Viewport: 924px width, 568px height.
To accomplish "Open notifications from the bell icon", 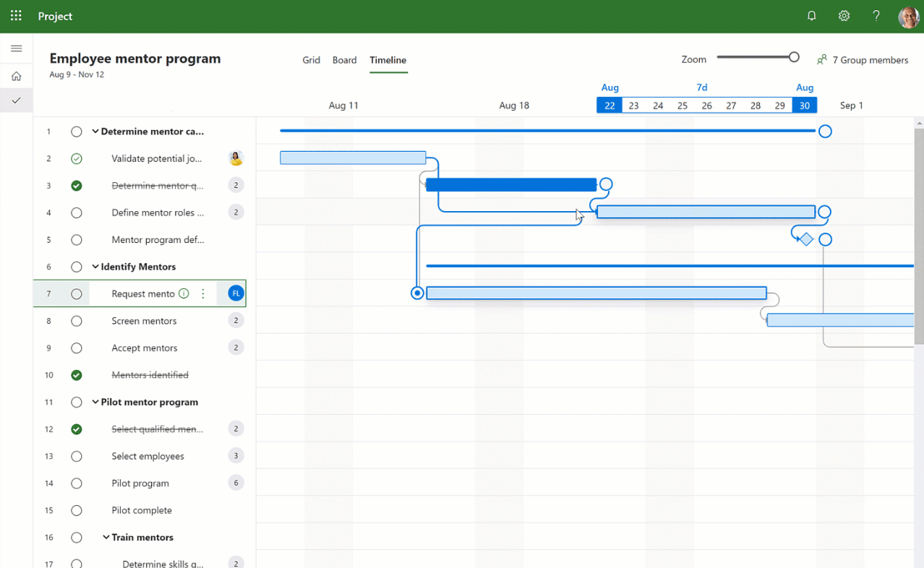I will (811, 15).
